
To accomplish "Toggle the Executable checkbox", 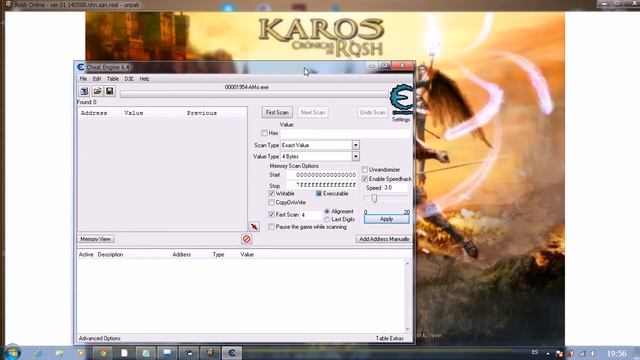I will tap(318, 193).
